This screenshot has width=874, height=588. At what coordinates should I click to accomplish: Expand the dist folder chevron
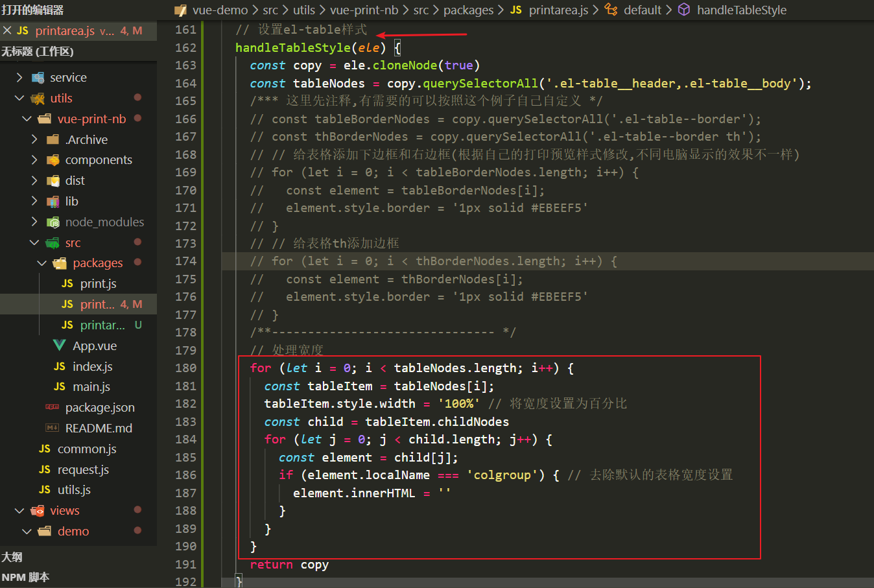pos(34,180)
